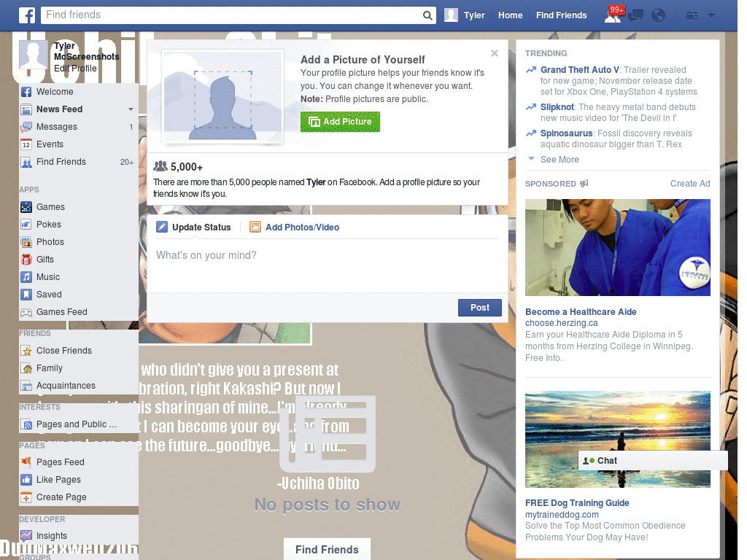Viewport: 747px width, 560px height.
Task: Open the Slipknot trending topic
Action: click(557, 107)
